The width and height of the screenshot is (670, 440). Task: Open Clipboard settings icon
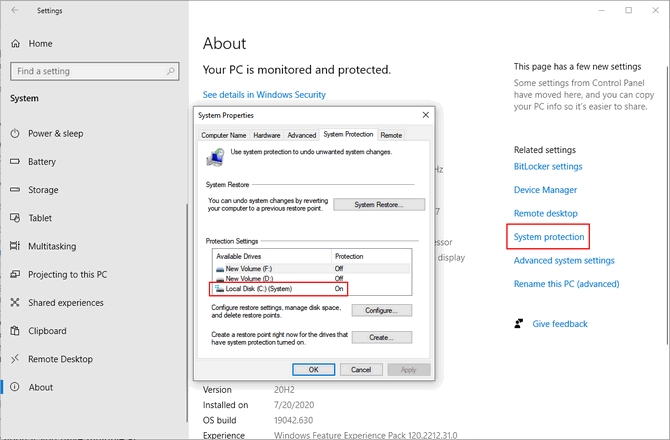point(15,331)
